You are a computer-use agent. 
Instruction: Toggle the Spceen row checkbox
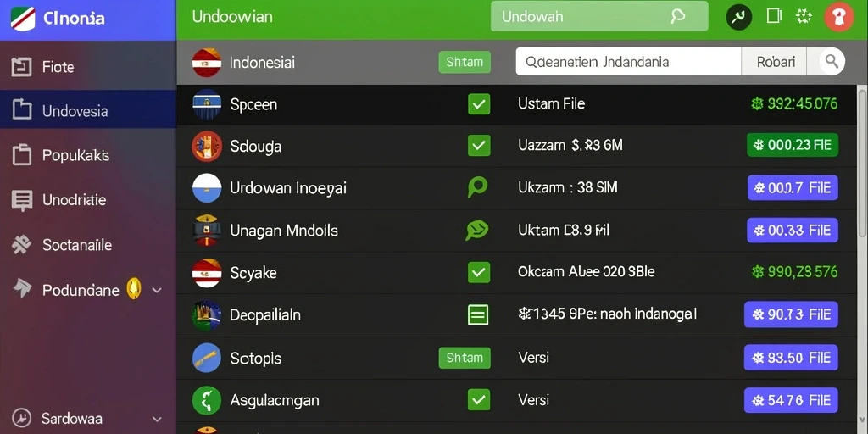(x=479, y=104)
